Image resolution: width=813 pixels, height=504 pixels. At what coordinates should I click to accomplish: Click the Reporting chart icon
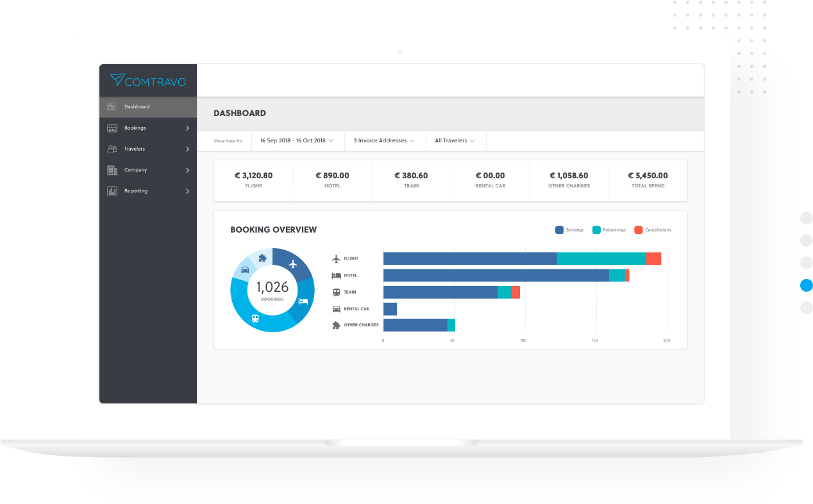[x=112, y=191]
